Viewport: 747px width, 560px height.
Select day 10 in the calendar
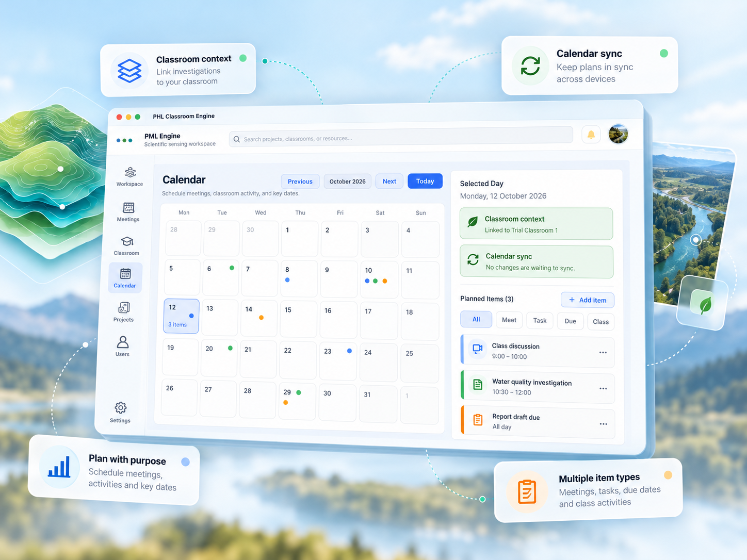coord(379,280)
